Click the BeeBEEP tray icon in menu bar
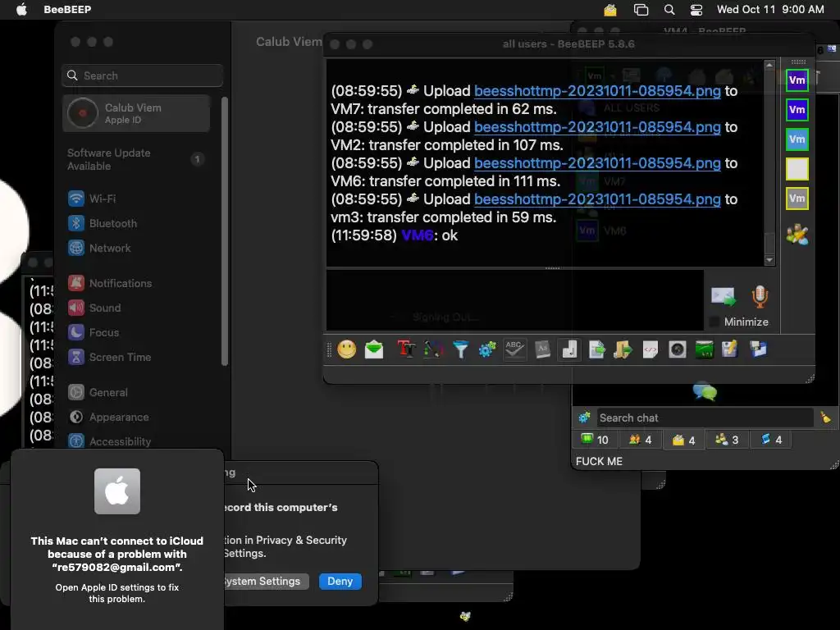Screen dimensions: 840x630 point(610,10)
